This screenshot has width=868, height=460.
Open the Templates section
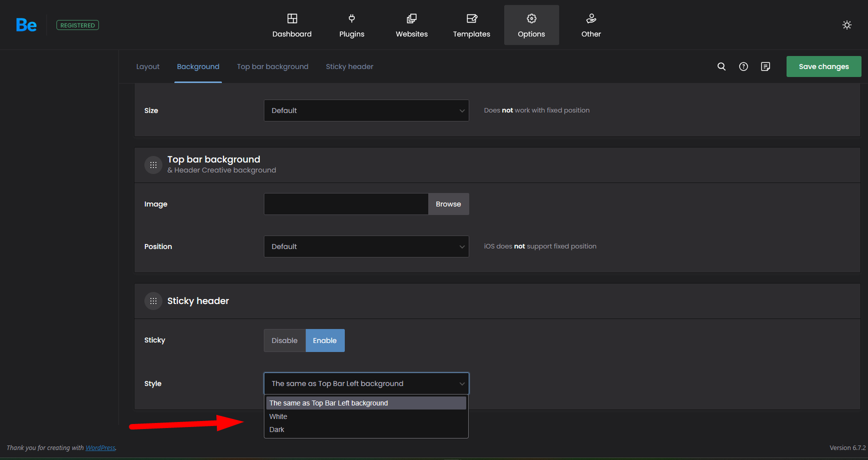(x=471, y=25)
